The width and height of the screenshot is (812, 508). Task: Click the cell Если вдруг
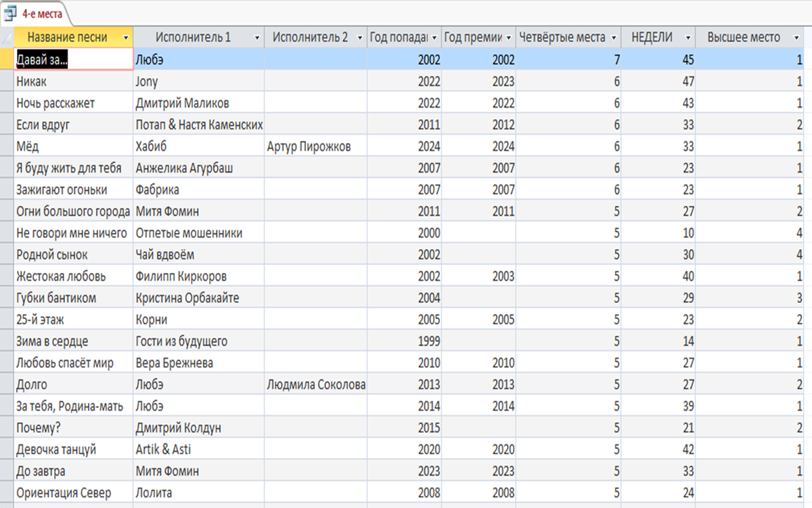click(x=73, y=125)
